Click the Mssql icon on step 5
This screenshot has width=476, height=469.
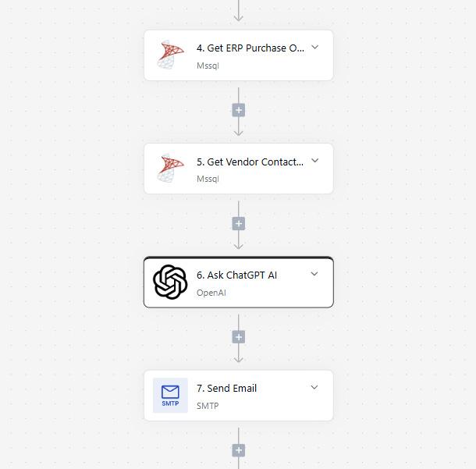tap(170, 169)
